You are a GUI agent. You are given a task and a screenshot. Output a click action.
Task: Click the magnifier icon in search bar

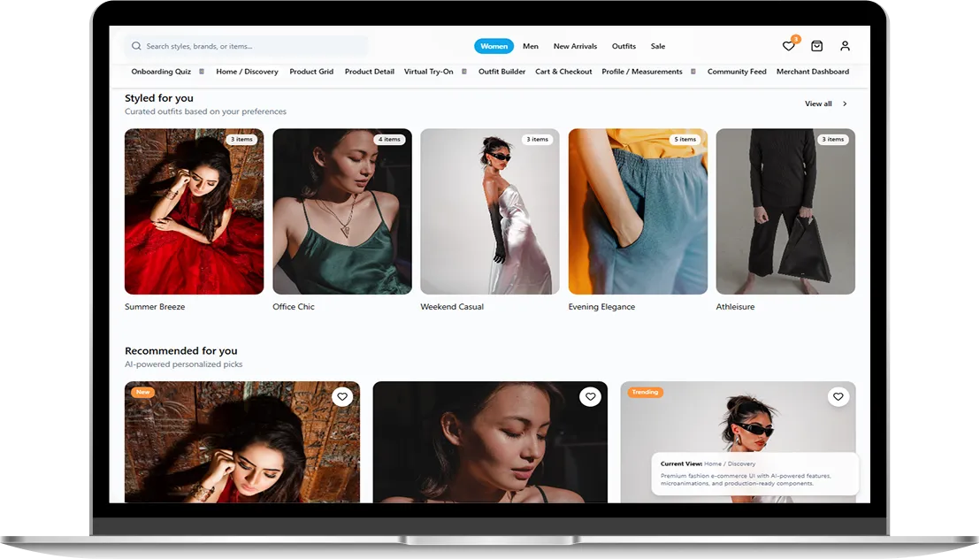pyautogui.click(x=136, y=46)
